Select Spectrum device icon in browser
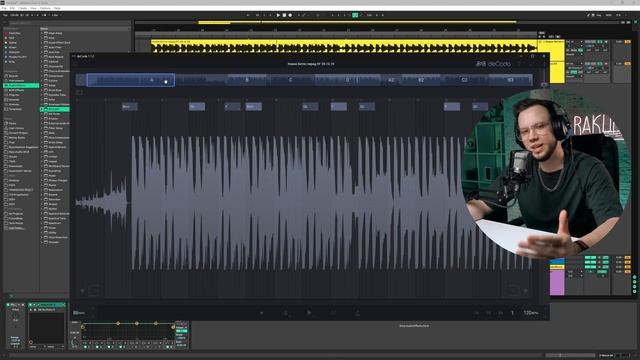The width and height of the screenshot is (640, 360). [x=46, y=223]
